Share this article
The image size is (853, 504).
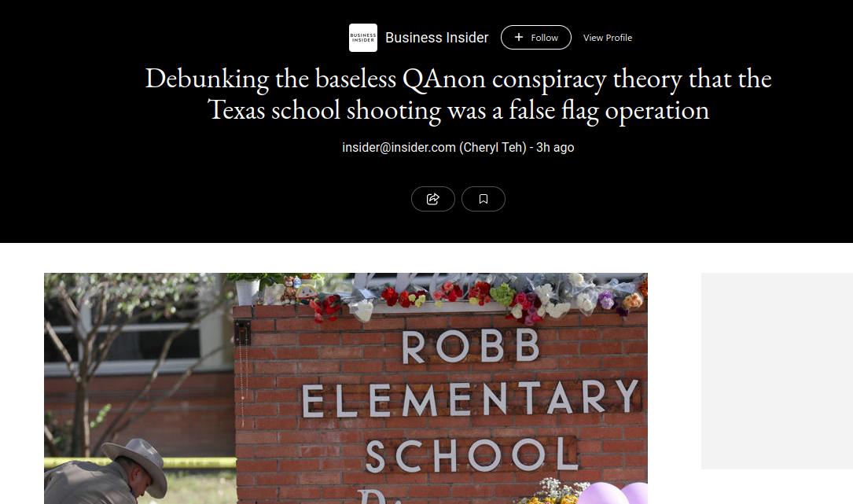tap(433, 199)
